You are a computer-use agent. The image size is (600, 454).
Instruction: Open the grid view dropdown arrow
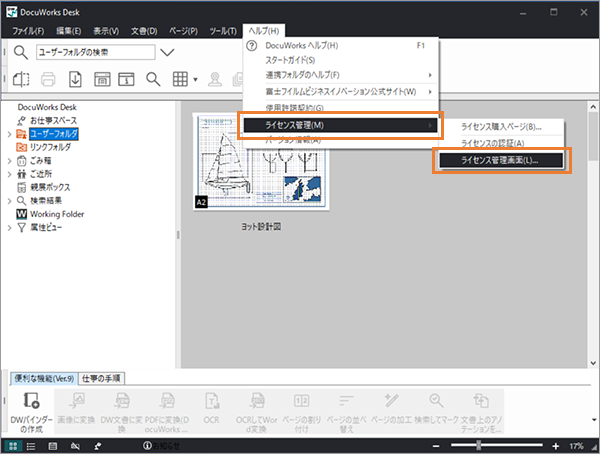[195, 80]
